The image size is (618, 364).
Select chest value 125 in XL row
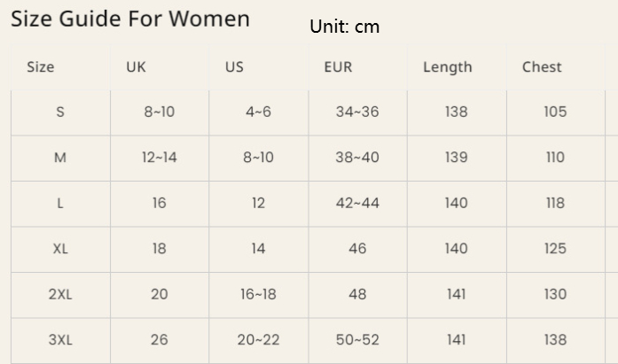click(555, 249)
